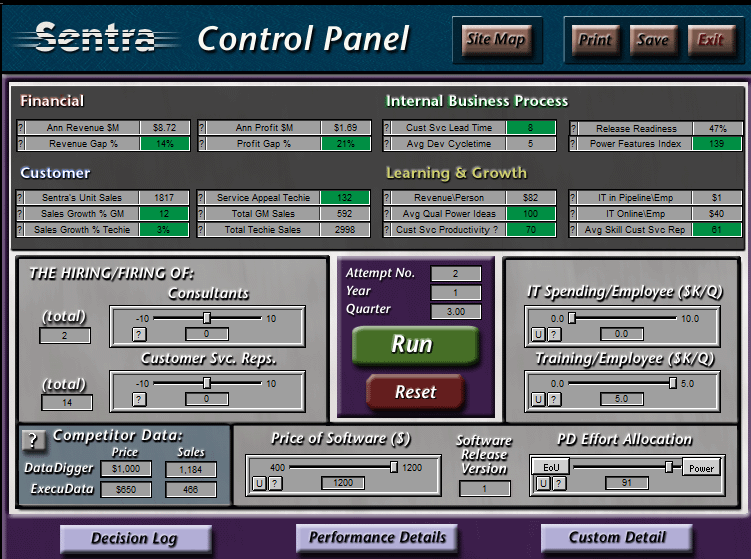Click the Consultants hire value field
The height and width of the screenshot is (559, 751).
click(207, 334)
